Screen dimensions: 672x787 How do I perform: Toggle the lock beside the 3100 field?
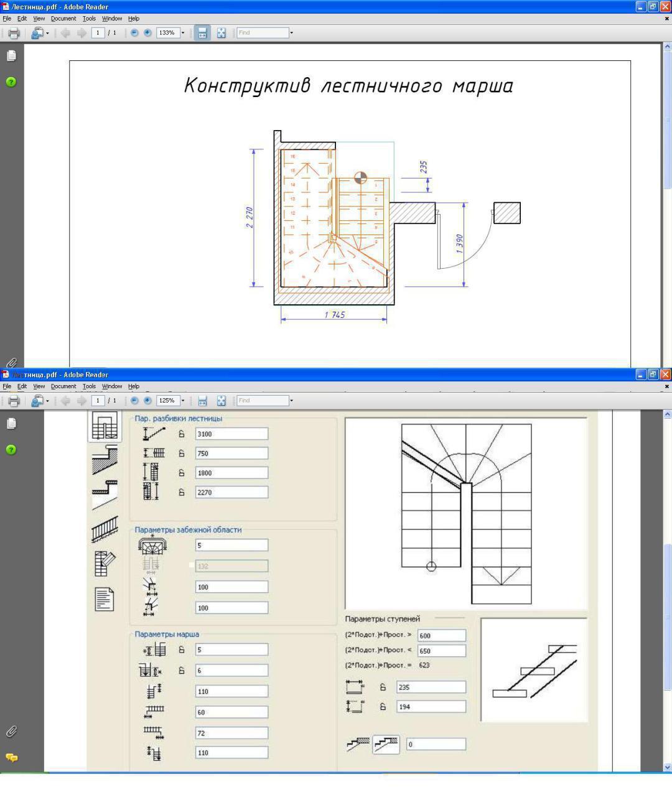coord(182,434)
